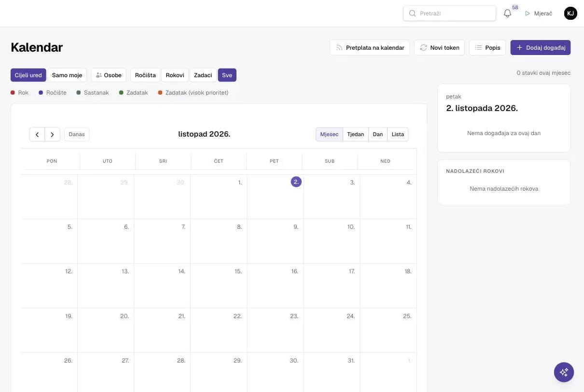The width and height of the screenshot is (584, 392).
Task: Focus the Pretraži search field
Action: pos(449,14)
